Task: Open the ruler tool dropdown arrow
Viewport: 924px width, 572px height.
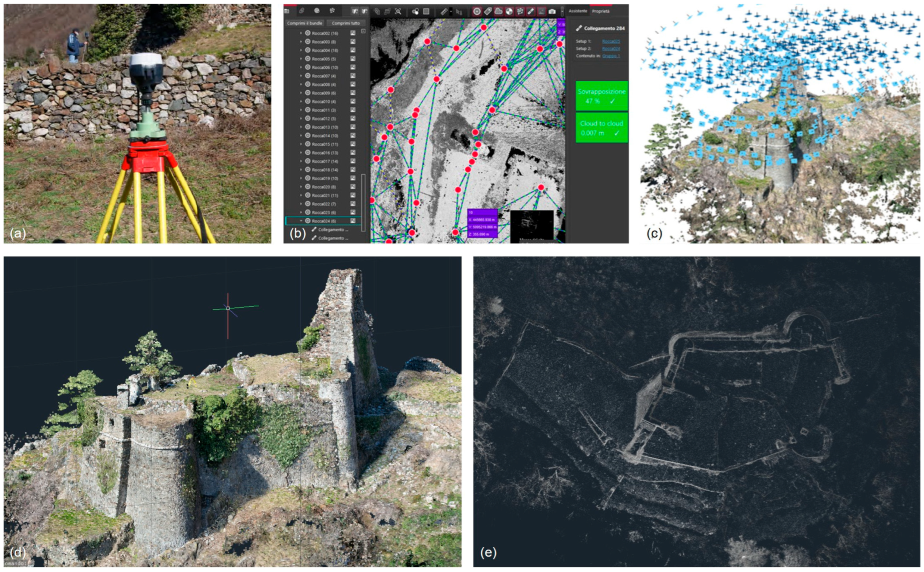Action: [x=451, y=12]
